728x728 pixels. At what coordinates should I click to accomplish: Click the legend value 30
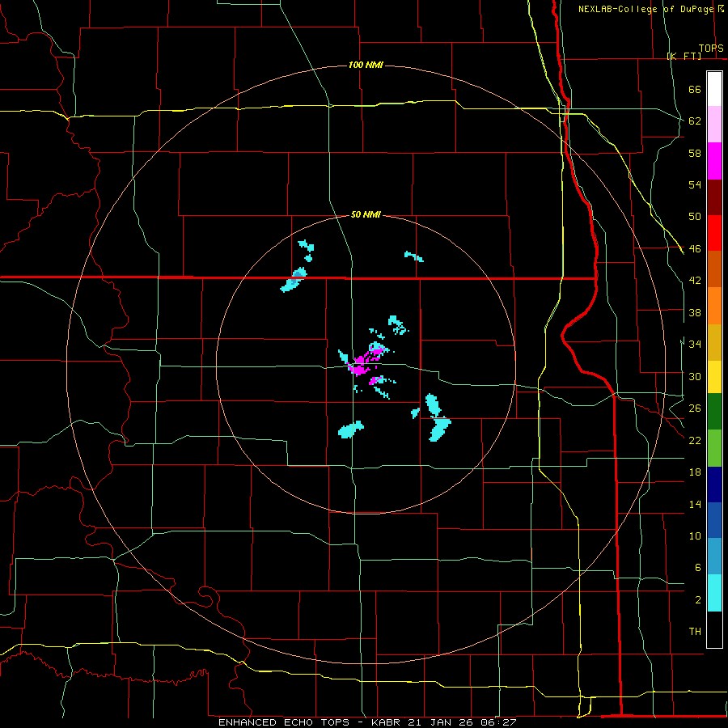pyautogui.click(x=695, y=376)
